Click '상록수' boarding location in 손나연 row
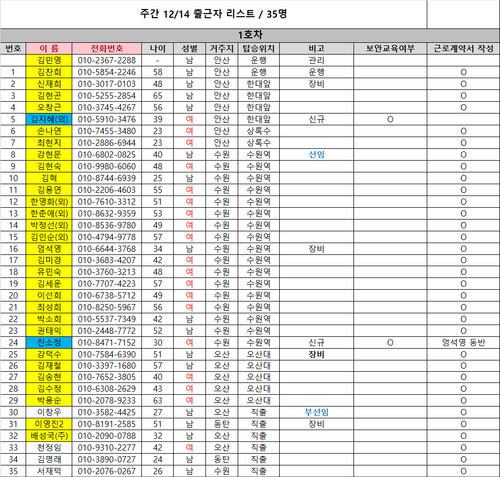 (259, 131)
